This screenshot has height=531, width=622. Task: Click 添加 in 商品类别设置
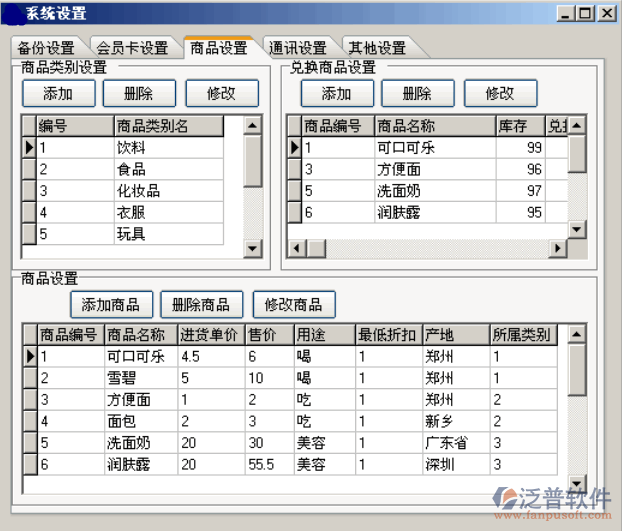(59, 94)
